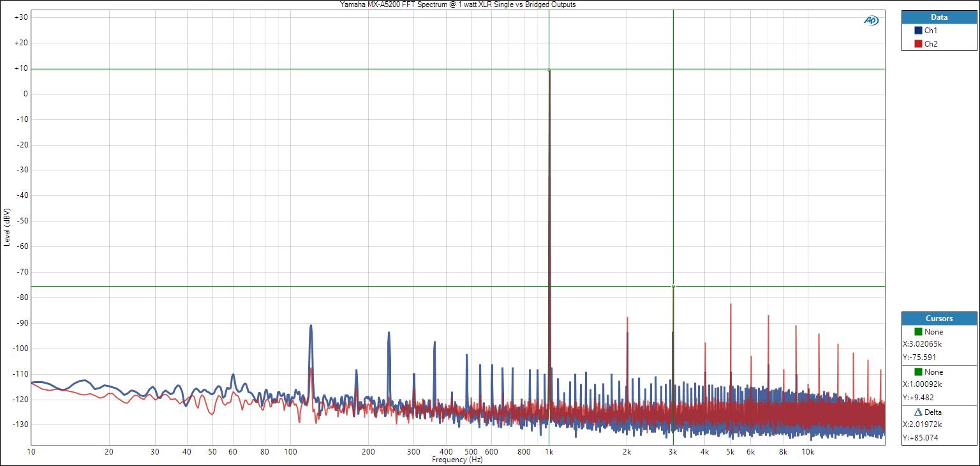Click the red Ch2 legend color swatch

tap(918, 44)
